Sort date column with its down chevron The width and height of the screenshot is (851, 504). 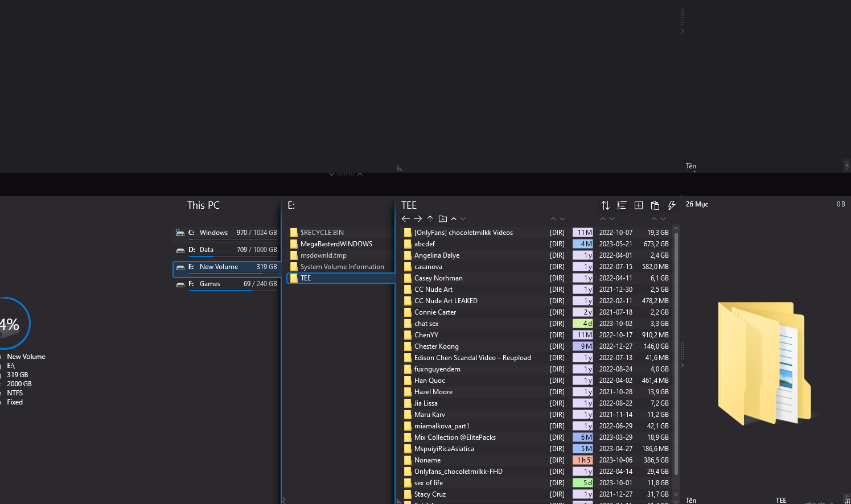[x=612, y=219]
